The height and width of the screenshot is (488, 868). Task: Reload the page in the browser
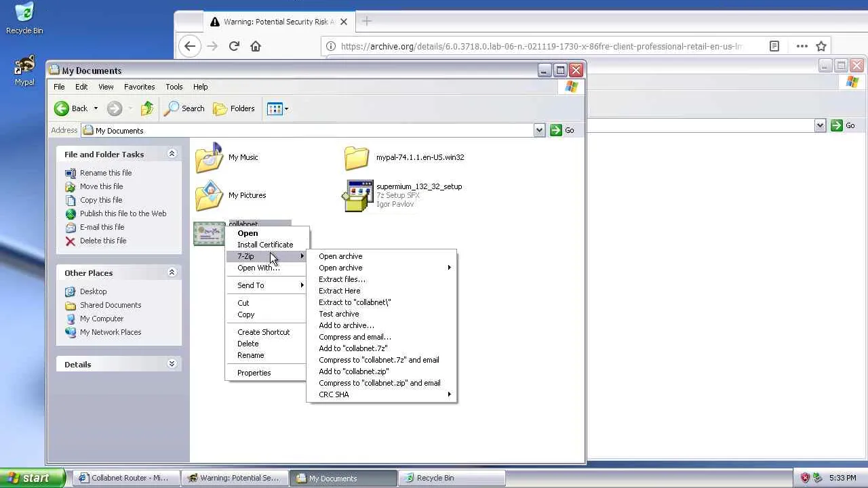(234, 46)
